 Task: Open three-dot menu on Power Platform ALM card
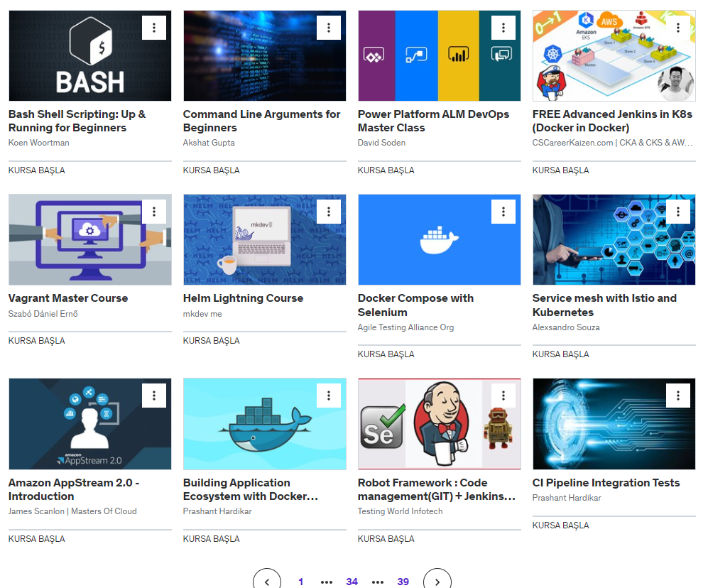[503, 28]
